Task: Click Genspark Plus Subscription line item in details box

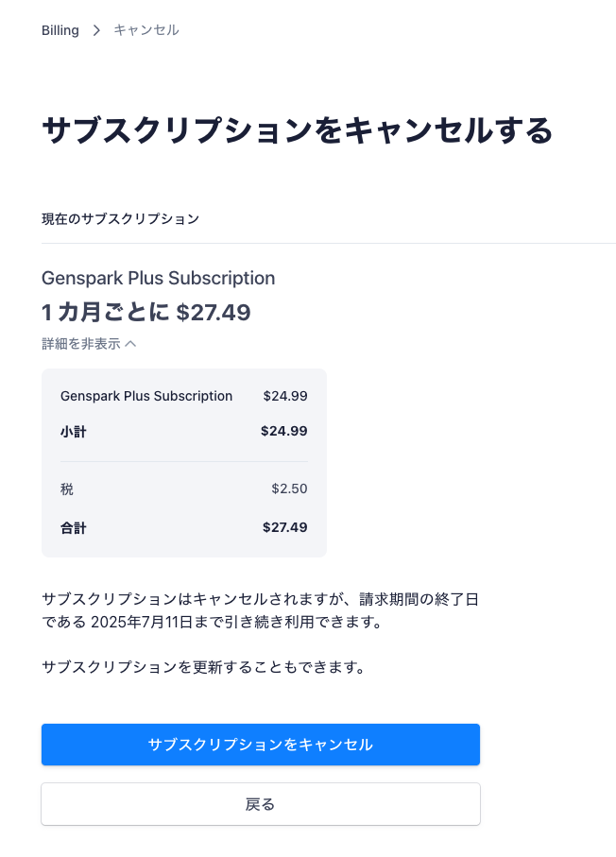Action: pos(146,396)
